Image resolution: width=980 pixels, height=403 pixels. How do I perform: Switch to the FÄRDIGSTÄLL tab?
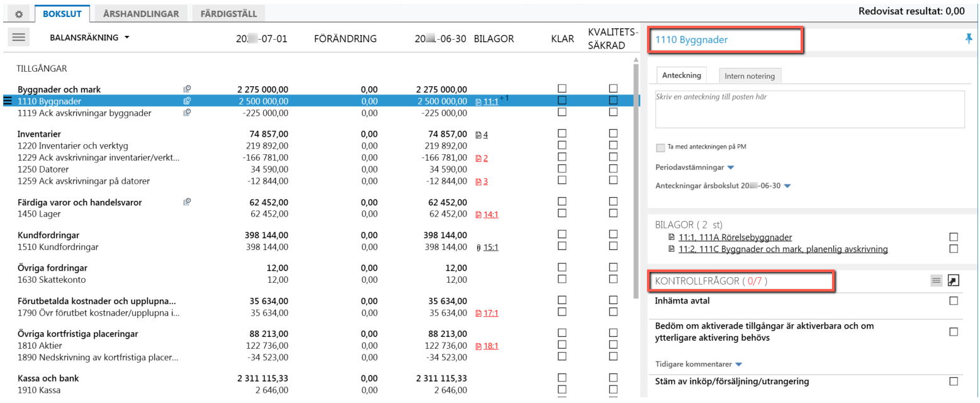pyautogui.click(x=229, y=13)
